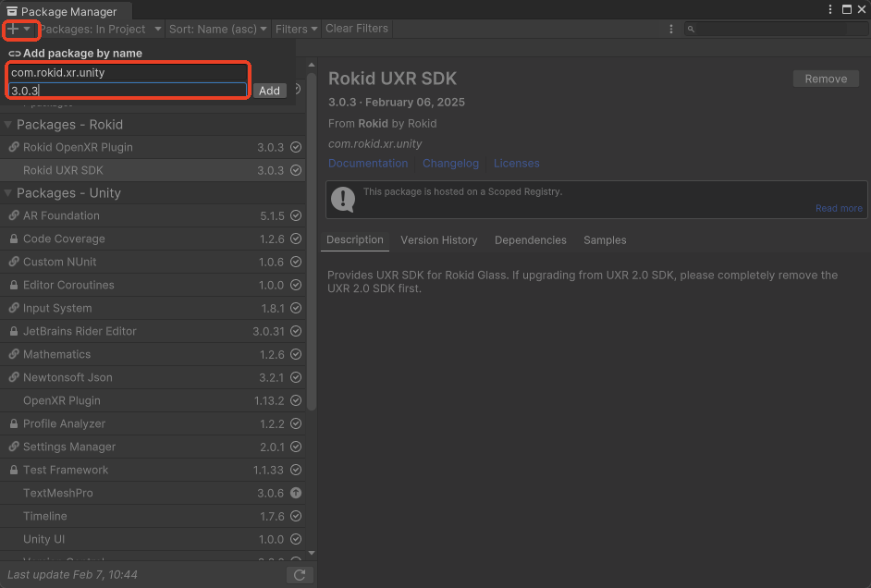The width and height of the screenshot is (871, 588).
Task: Click the search magnifier icon
Action: (691, 29)
